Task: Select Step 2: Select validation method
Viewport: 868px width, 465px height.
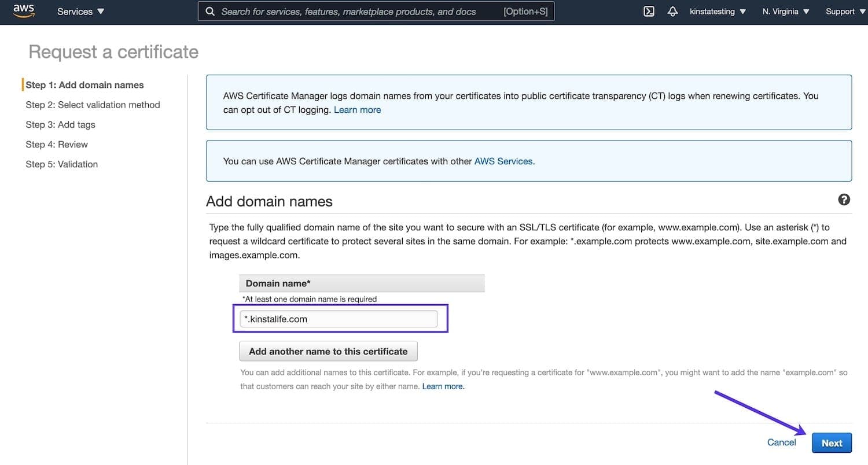Action: click(x=93, y=105)
